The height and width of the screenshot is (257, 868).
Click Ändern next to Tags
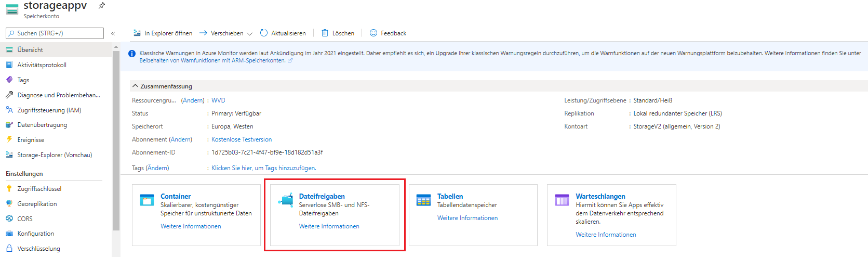pos(157,168)
